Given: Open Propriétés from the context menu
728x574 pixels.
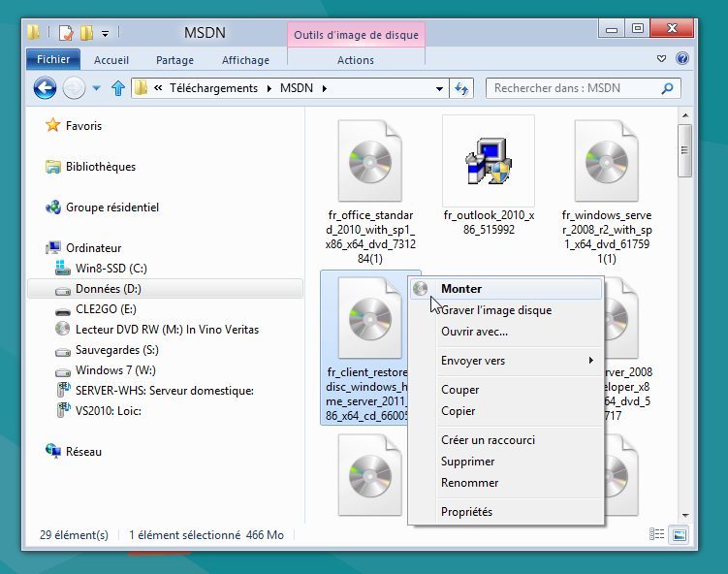Looking at the screenshot, I should [x=506, y=512].
